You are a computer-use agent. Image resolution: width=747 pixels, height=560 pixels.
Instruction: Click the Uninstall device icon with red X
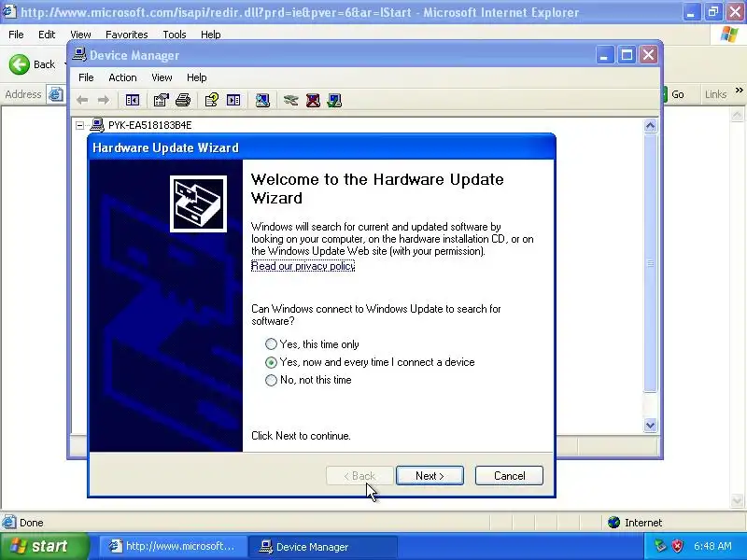coord(313,100)
